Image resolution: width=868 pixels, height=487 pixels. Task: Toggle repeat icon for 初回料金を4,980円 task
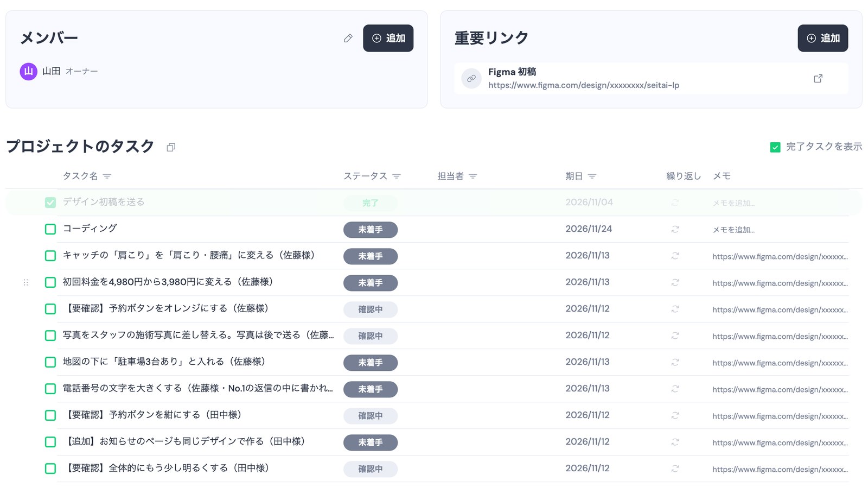675,282
